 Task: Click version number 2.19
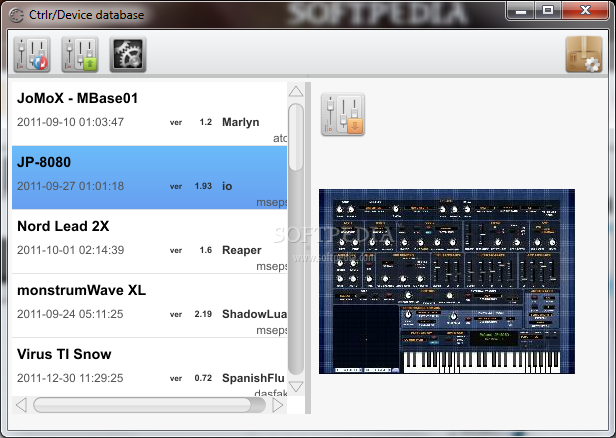tap(203, 314)
